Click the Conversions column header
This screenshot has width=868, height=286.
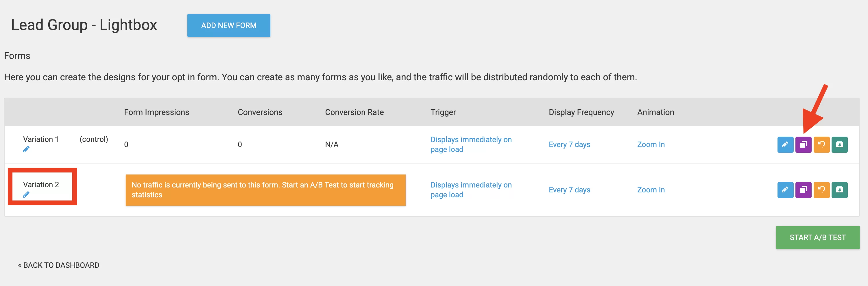click(260, 112)
